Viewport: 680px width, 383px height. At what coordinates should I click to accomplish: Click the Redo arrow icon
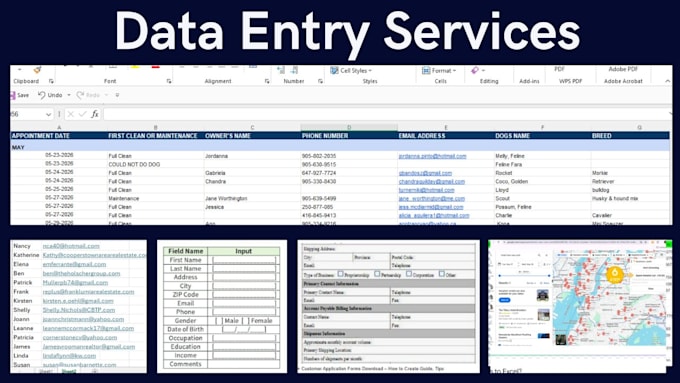(x=80, y=95)
